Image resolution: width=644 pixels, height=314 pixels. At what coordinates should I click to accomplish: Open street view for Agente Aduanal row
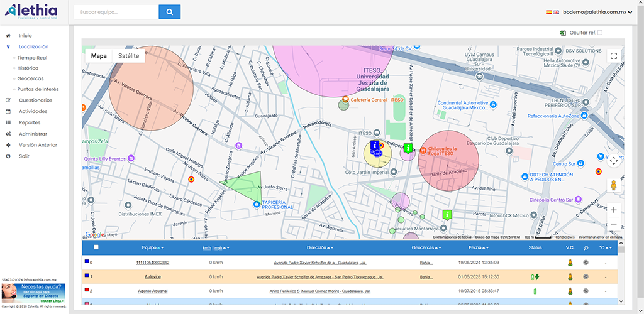coord(570,291)
